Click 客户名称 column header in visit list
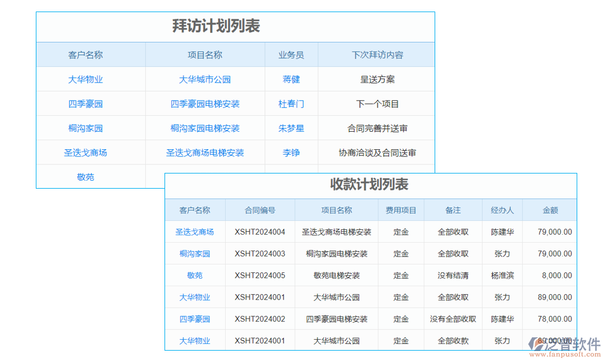This screenshot has width=607, height=364. click(85, 55)
